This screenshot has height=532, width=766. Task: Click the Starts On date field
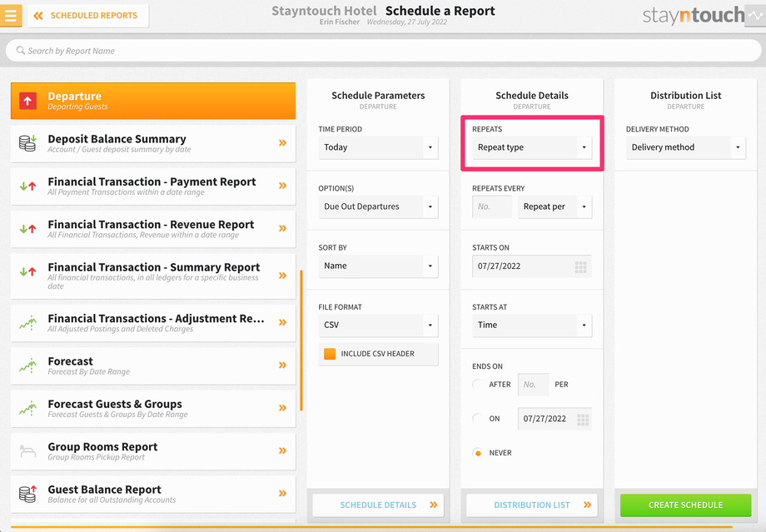[532, 266]
